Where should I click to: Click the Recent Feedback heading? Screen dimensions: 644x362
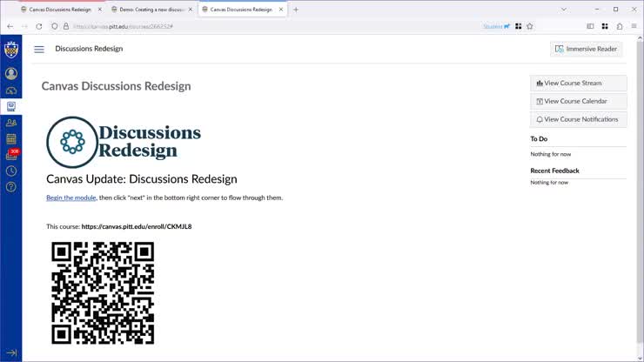coord(554,171)
